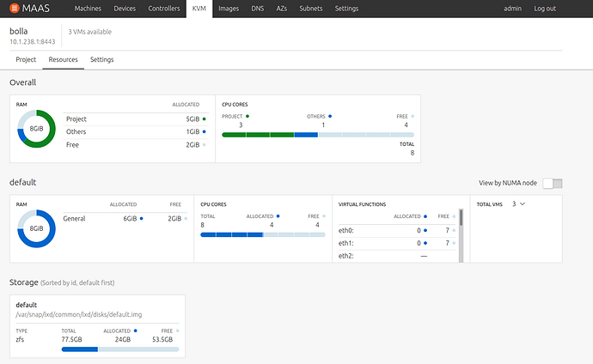The height and width of the screenshot is (364, 593).
Task: Click the Project row in Overall RAM
Action: [136, 119]
